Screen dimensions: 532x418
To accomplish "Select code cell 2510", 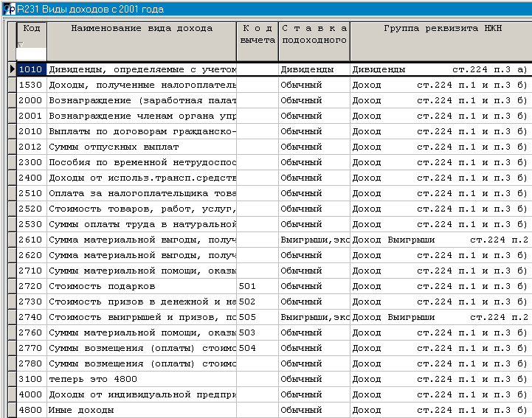I will 31,193.
